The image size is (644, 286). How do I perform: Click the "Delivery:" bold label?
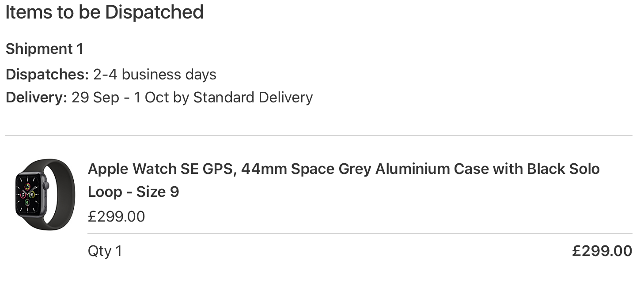tap(36, 97)
